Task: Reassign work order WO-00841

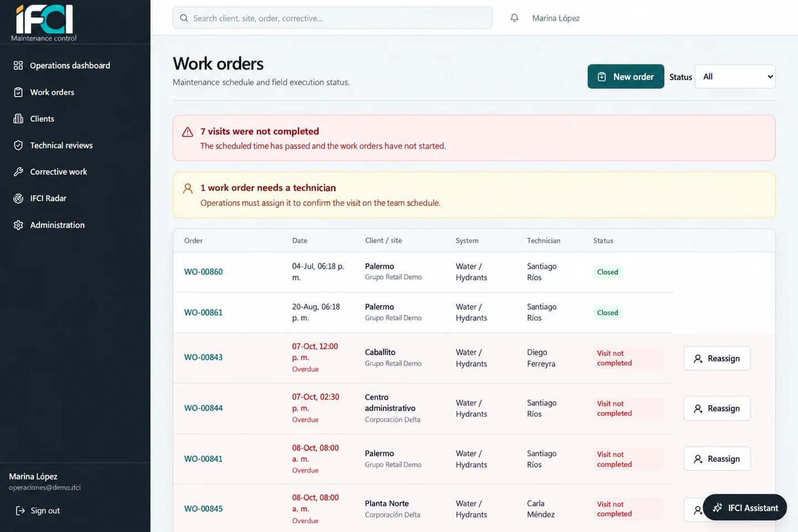Action: coord(717,459)
